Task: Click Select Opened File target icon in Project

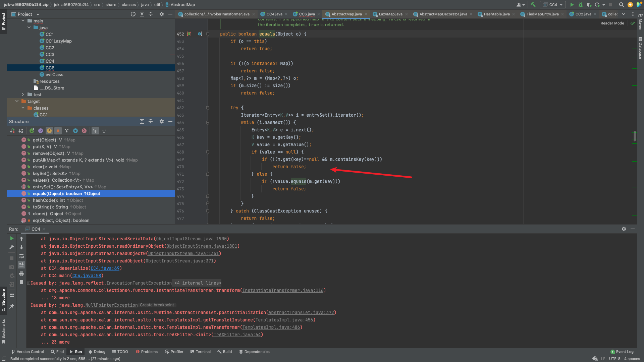Action: [x=133, y=14]
